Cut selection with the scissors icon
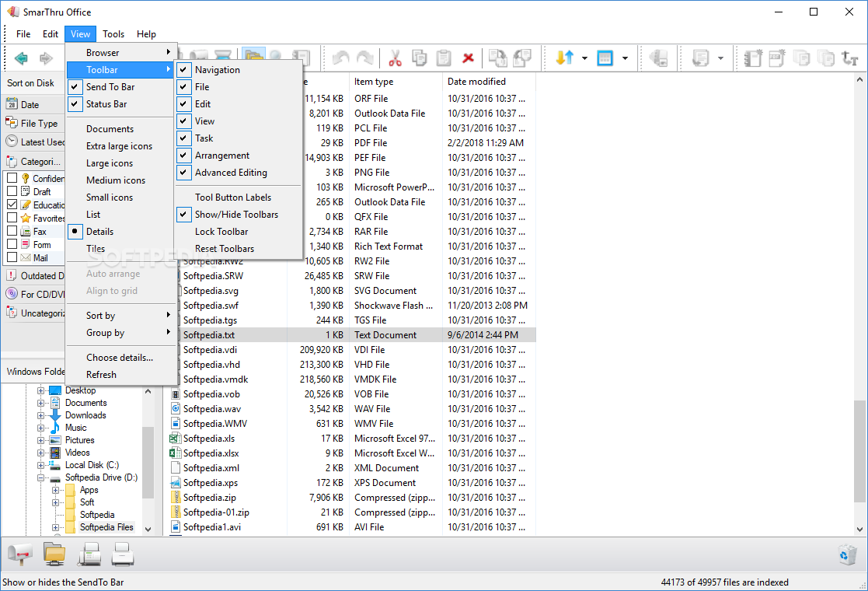This screenshot has height=591, width=868. tap(395, 58)
